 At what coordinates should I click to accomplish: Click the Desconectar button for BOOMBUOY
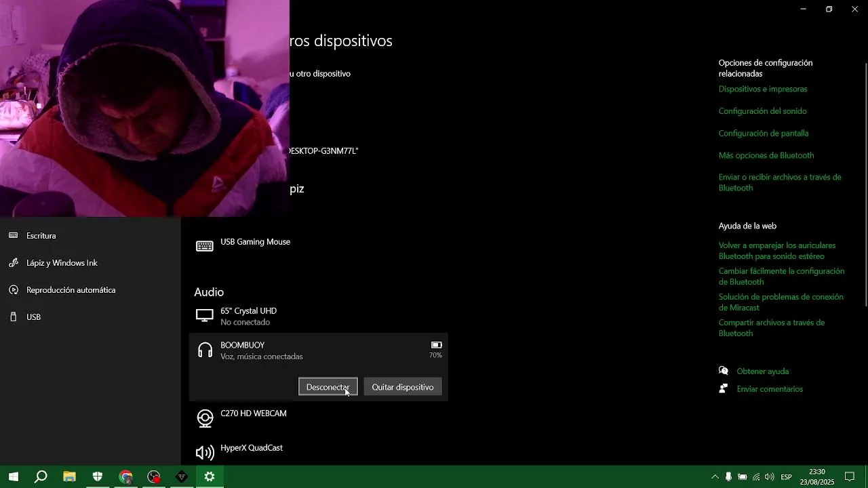click(x=328, y=387)
